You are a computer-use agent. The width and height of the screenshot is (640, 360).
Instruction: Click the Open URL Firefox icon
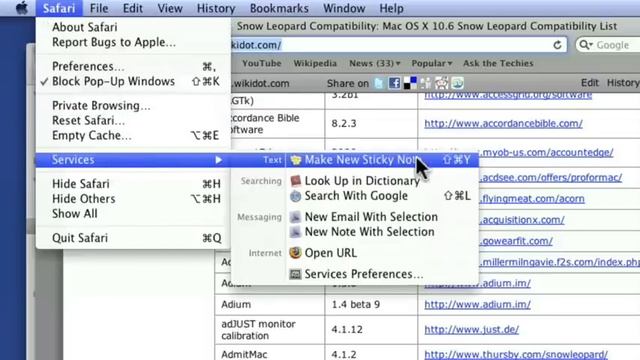coord(296,253)
